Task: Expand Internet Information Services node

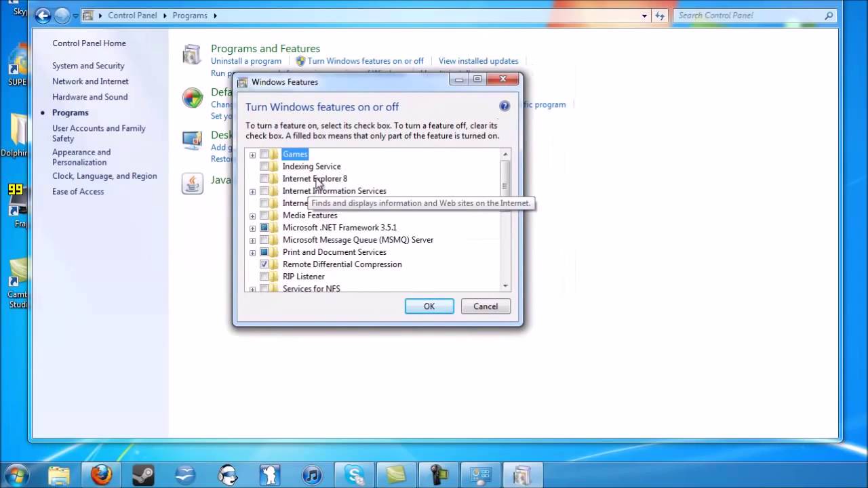Action: [x=252, y=191]
